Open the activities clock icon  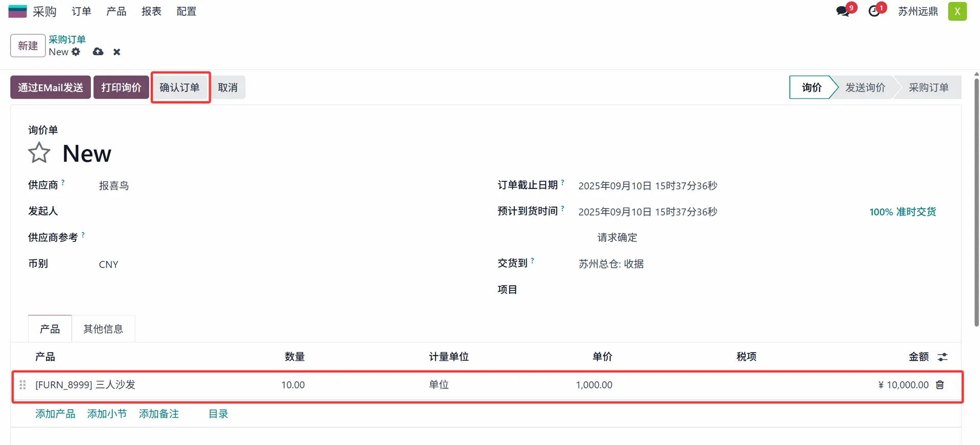click(x=874, y=11)
